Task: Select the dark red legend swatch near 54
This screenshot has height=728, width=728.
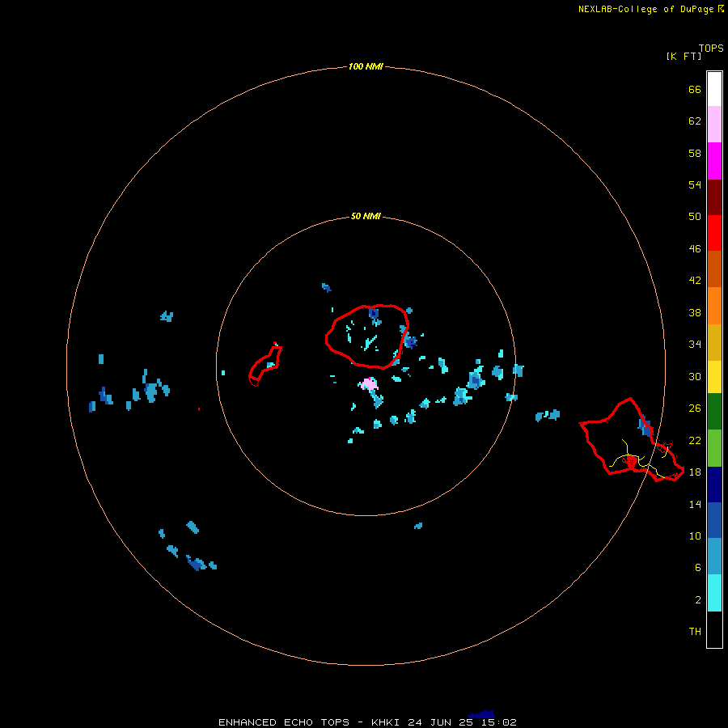Action: [x=714, y=197]
